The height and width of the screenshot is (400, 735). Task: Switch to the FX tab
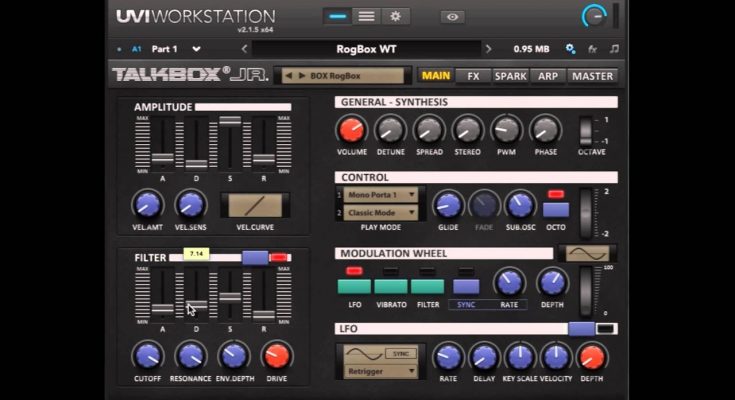click(x=473, y=75)
